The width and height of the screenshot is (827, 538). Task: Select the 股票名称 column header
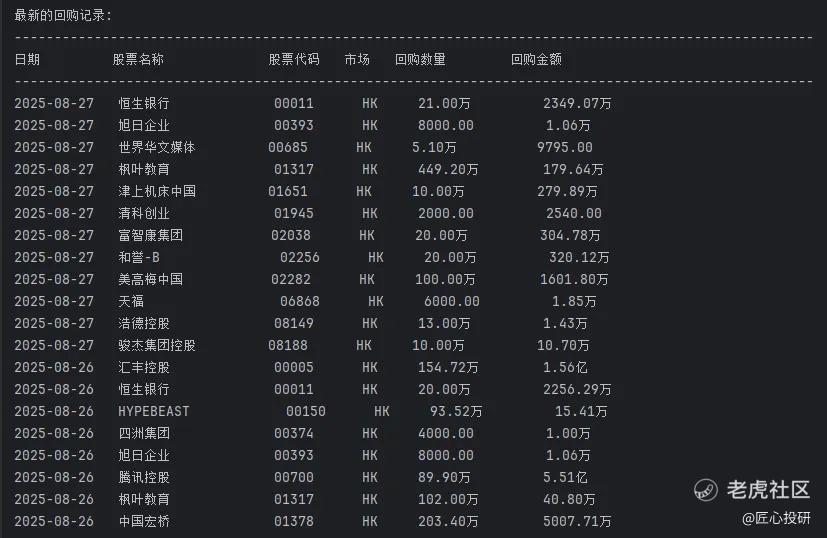coord(138,59)
